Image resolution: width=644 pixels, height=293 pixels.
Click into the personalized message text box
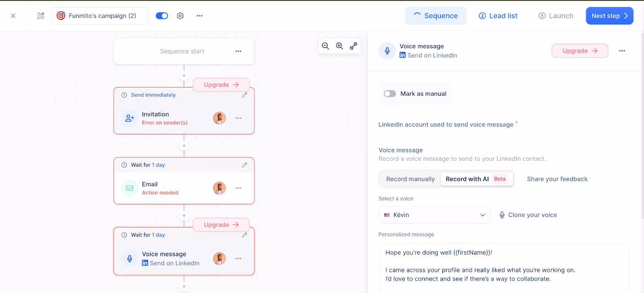504,268
